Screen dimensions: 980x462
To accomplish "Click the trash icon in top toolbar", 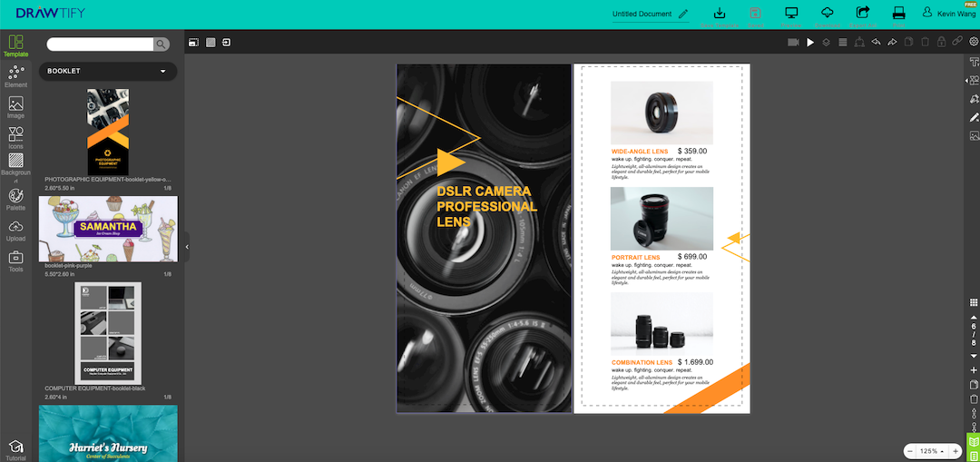I will [x=925, y=43].
